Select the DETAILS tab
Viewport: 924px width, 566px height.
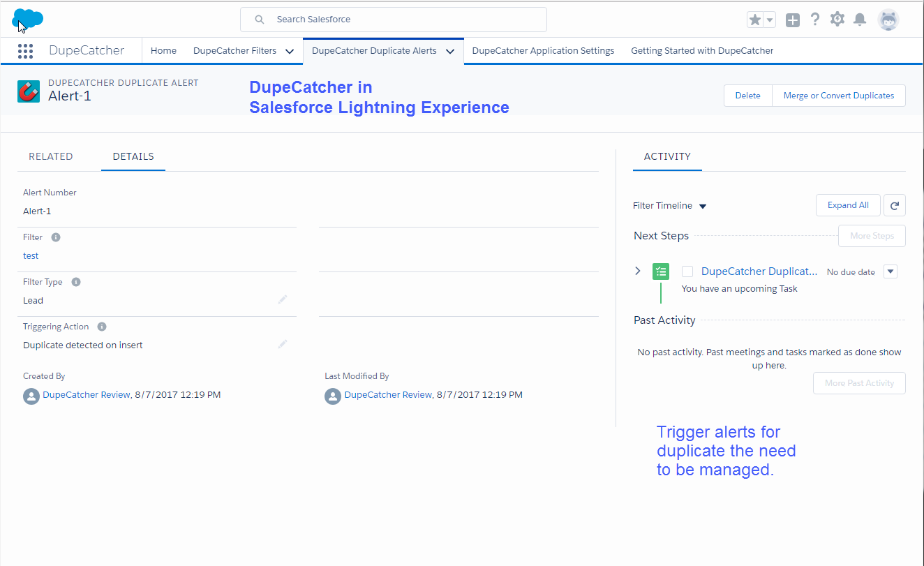coord(133,156)
